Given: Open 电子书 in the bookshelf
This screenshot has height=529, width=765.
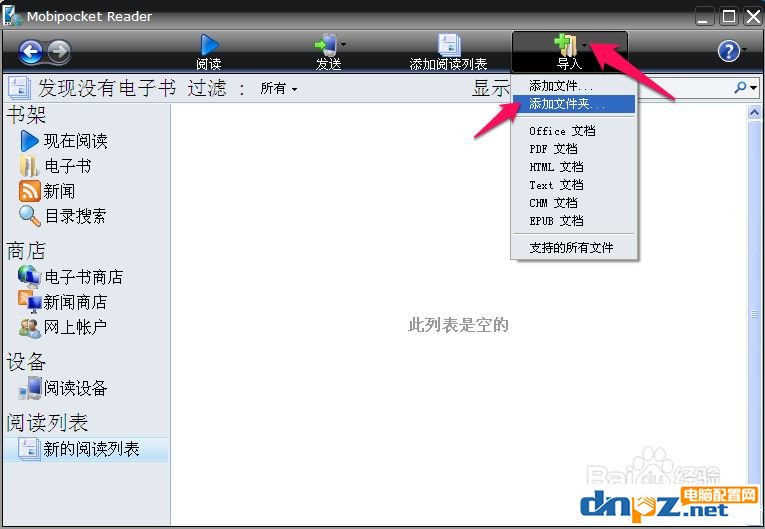Looking at the screenshot, I should coord(68,166).
